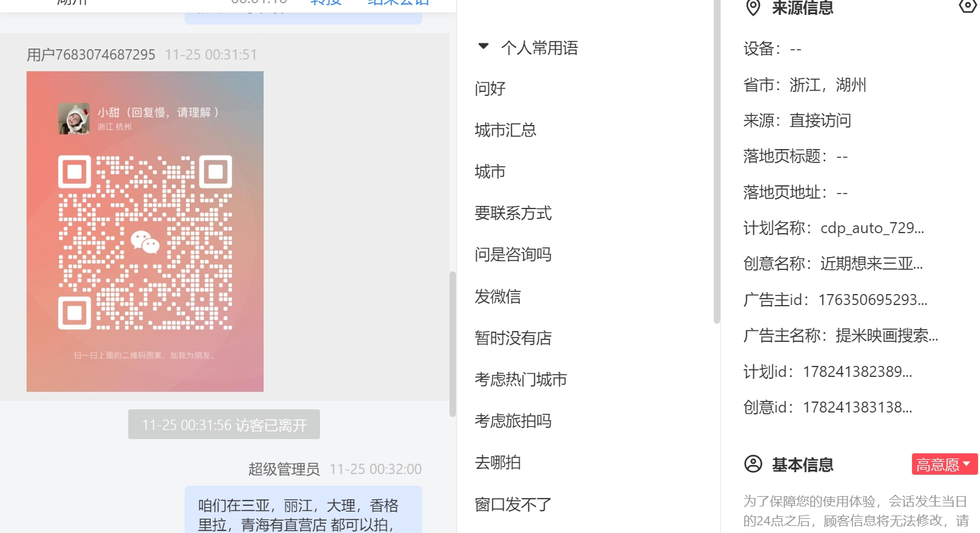Click the 省市：浙江，湖州 row
The width and height of the screenshot is (980, 533).
(x=805, y=85)
